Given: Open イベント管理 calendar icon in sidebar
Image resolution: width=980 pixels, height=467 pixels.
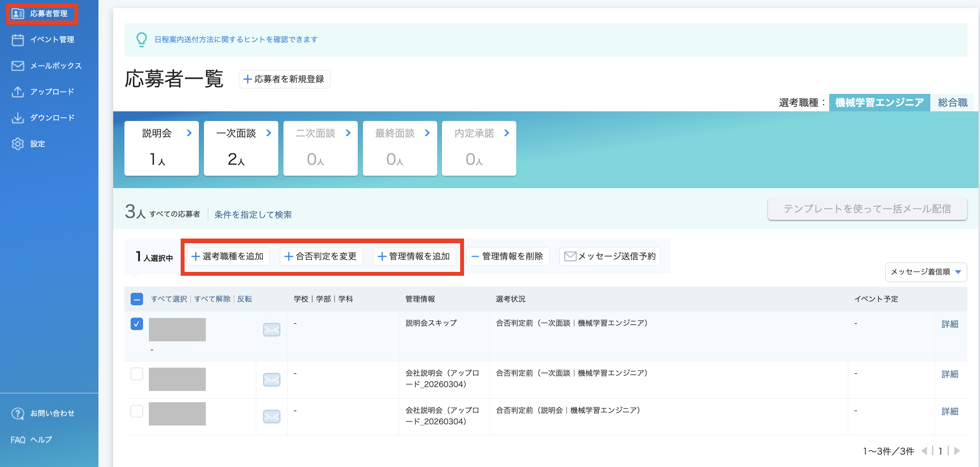Looking at the screenshot, I should (17, 40).
